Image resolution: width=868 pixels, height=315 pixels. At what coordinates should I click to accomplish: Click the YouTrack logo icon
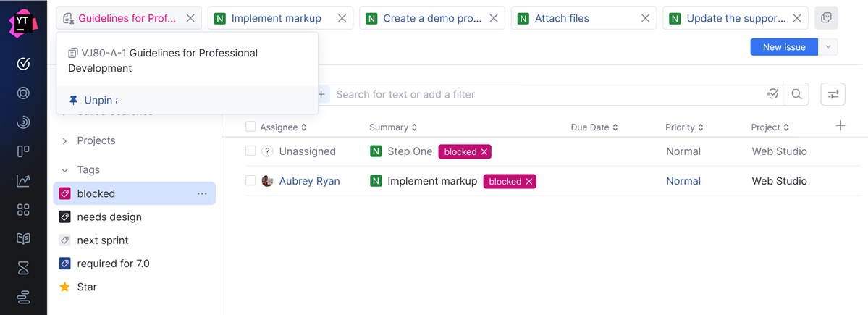[x=23, y=22]
